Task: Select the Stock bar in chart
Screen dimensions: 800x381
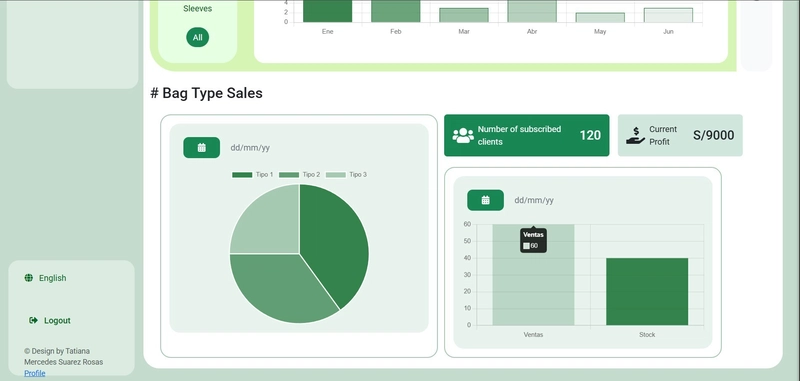Action: point(647,291)
